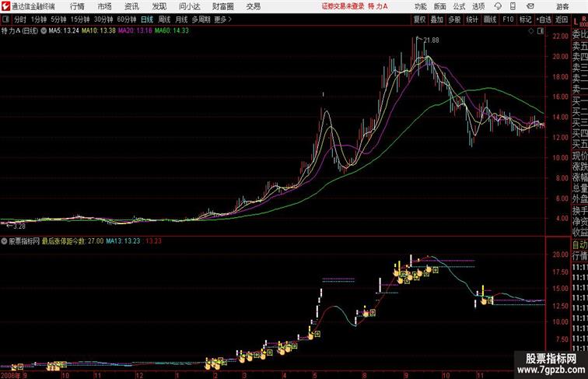Toggle the chart side panel icon near 22.00

(541, 31)
